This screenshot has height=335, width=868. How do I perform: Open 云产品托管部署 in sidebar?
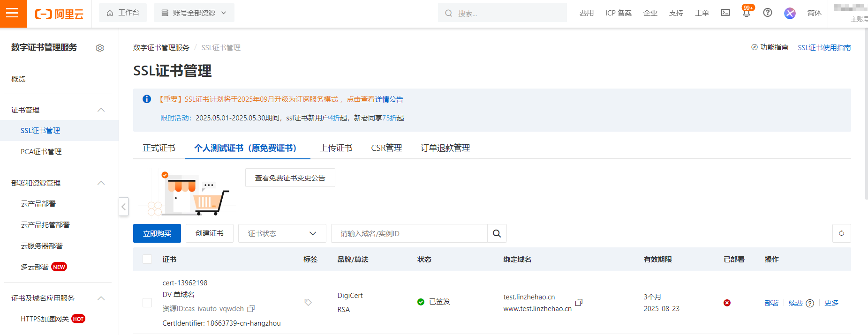tap(45, 225)
